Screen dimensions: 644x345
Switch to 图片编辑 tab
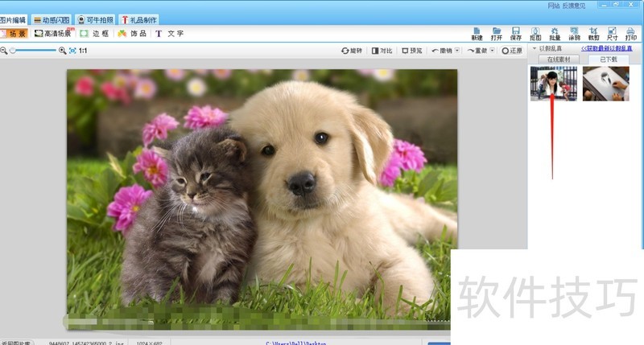coord(13,19)
